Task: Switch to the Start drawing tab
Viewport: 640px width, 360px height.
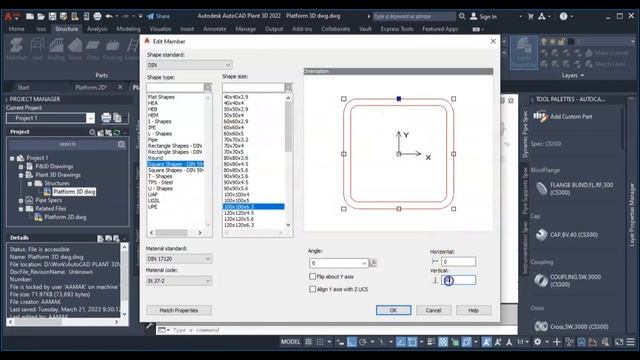Action: (x=23, y=87)
